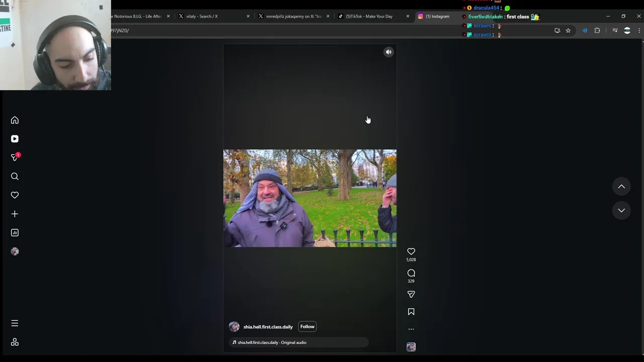This screenshot has width=644, height=362.
Task: Open the reel's three-dot options menu
Action: coord(411,329)
